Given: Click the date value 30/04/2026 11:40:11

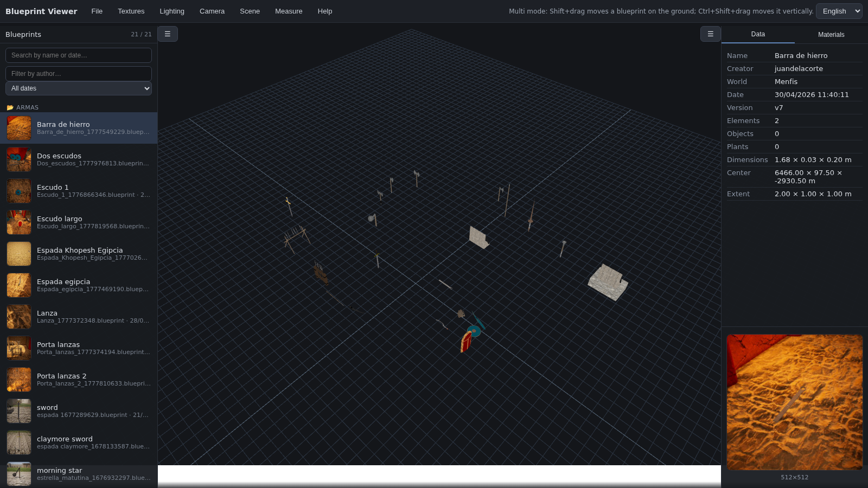Looking at the screenshot, I should [812, 95].
